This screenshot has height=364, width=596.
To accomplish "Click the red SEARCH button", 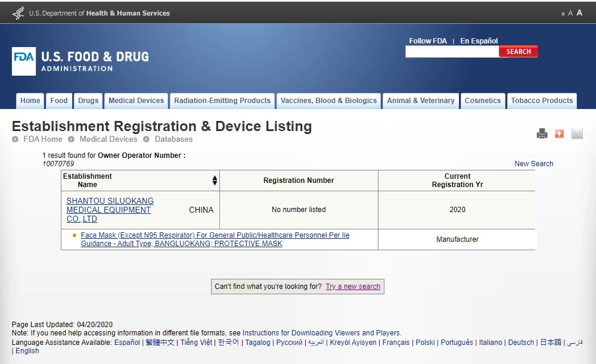I will click(x=519, y=52).
